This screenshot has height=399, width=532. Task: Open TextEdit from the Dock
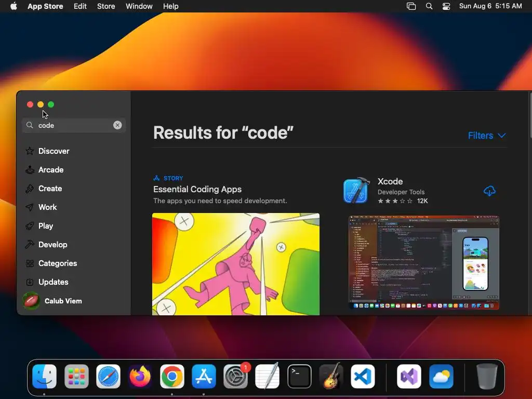pos(268,376)
